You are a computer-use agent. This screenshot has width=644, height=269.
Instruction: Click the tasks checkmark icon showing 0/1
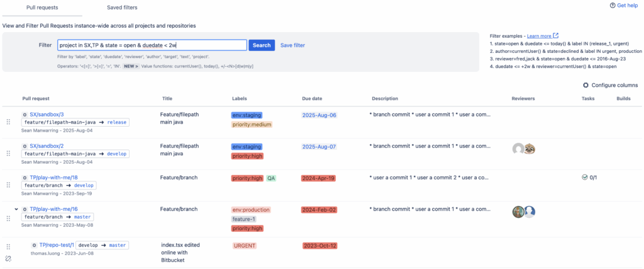pos(584,178)
